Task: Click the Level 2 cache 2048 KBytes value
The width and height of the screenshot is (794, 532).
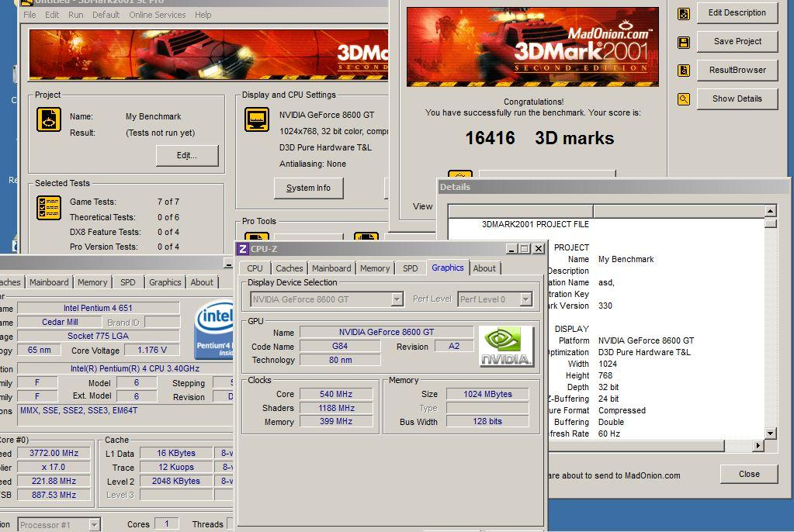Action: [175, 481]
